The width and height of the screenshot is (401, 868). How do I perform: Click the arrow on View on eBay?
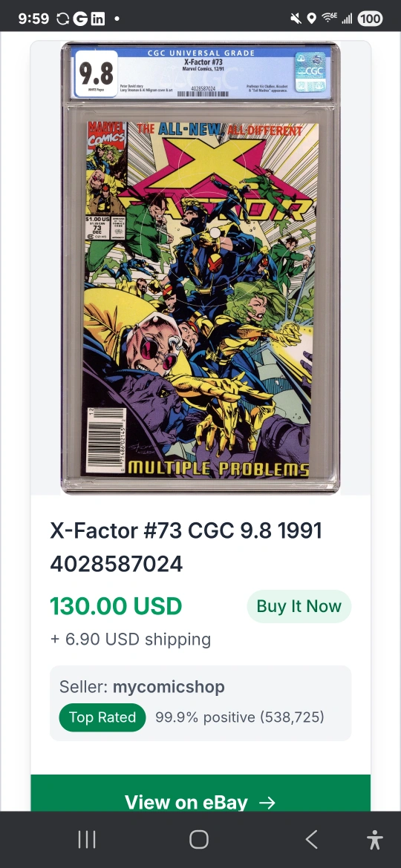click(x=267, y=802)
